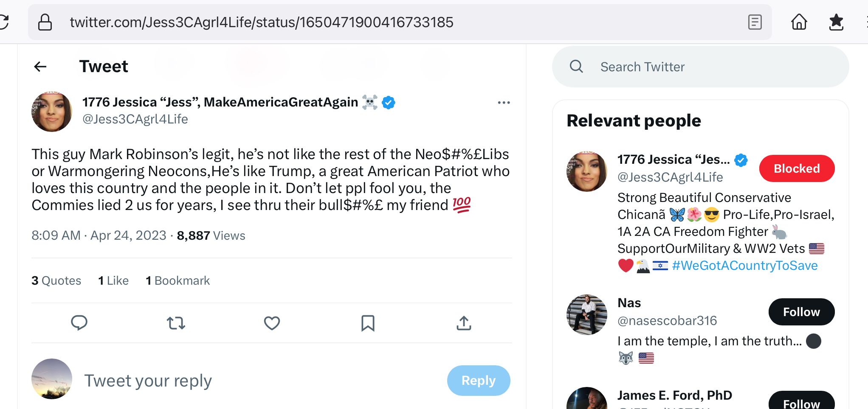
Task: Open the tweet's three-dot more menu
Action: tap(504, 103)
